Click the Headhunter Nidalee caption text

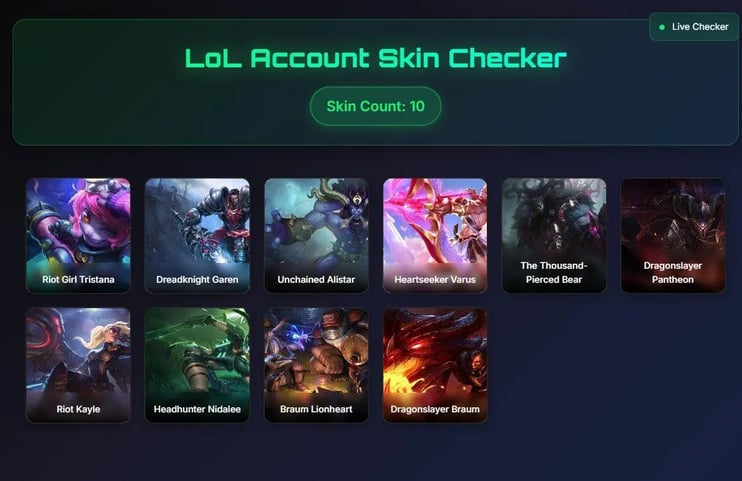point(197,409)
